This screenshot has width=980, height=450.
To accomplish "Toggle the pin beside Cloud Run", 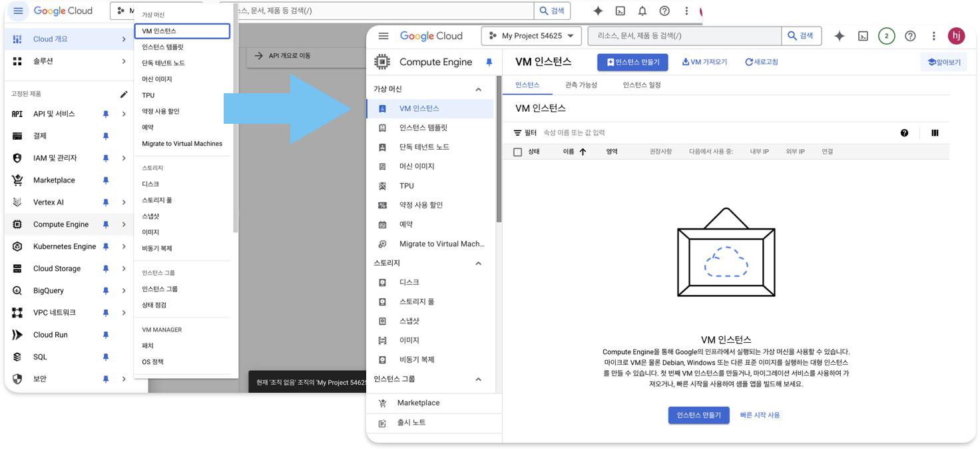I will click(105, 335).
